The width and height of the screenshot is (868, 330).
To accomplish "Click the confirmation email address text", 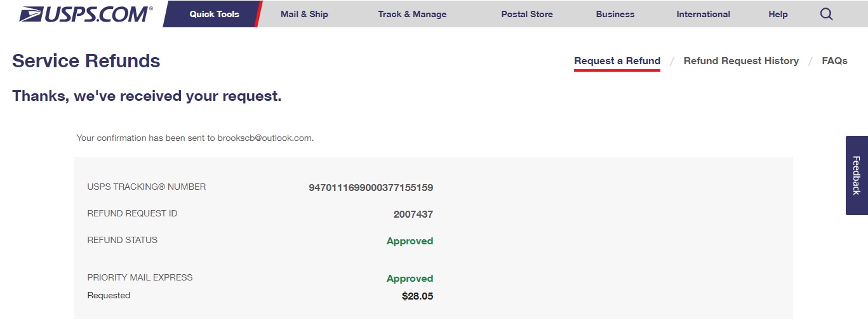I will point(265,138).
